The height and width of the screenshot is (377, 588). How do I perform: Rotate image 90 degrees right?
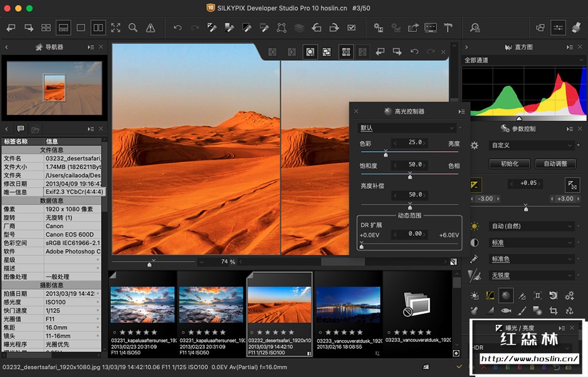pos(333,28)
